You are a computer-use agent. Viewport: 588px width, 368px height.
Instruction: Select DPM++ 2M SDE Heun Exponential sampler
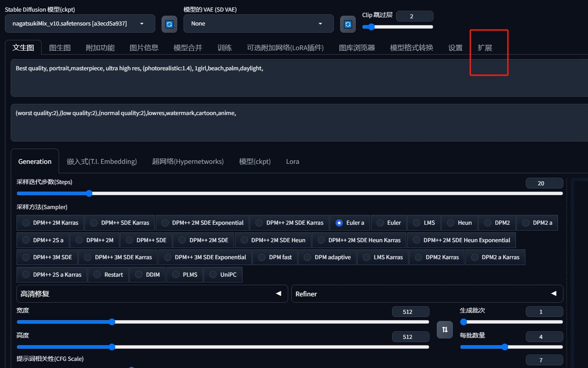(x=461, y=240)
